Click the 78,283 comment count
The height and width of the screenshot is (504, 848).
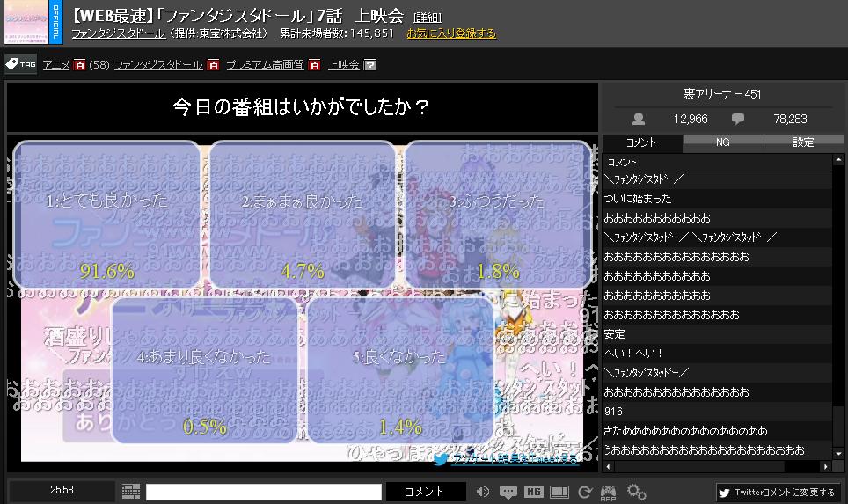(x=790, y=119)
